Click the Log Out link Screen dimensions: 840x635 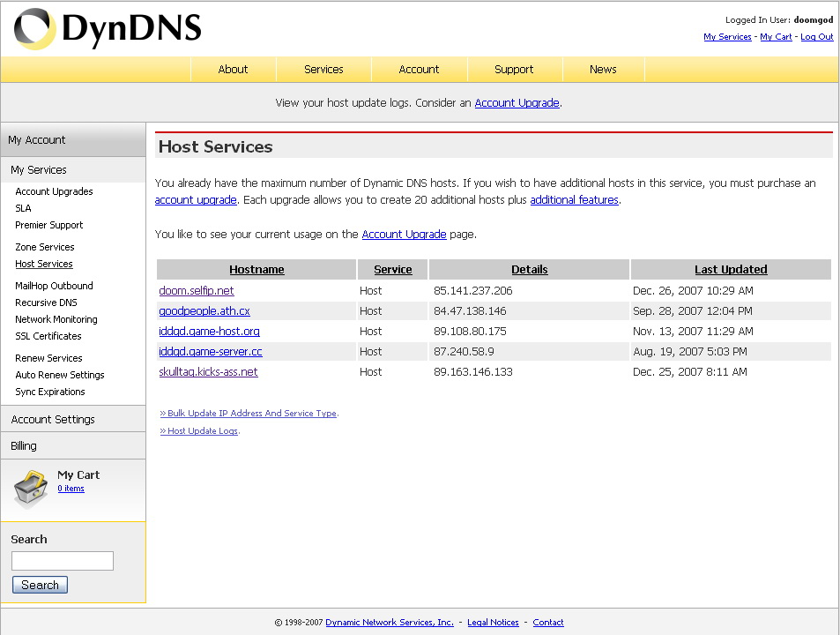[x=816, y=37]
